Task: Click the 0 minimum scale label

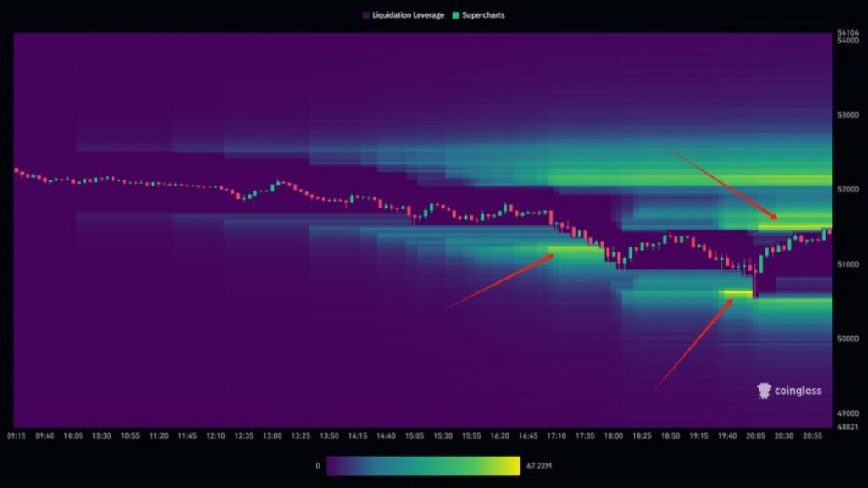Action: pyautogui.click(x=317, y=465)
